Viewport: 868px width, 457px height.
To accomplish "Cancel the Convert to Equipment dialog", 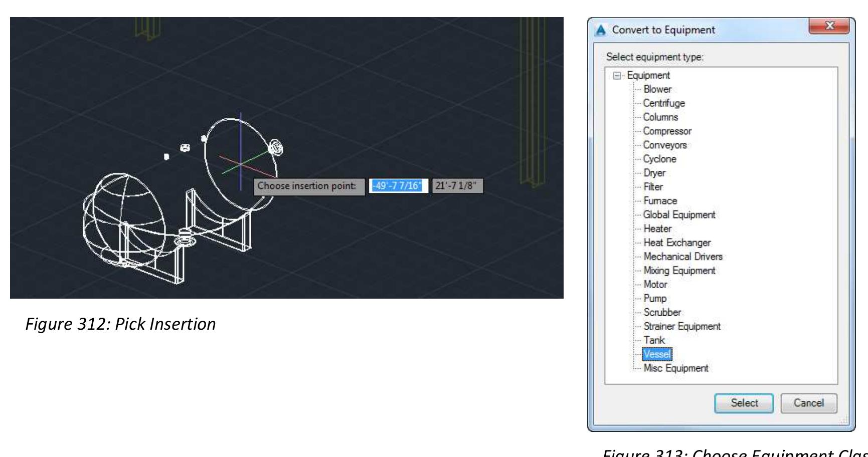I will coord(809,403).
